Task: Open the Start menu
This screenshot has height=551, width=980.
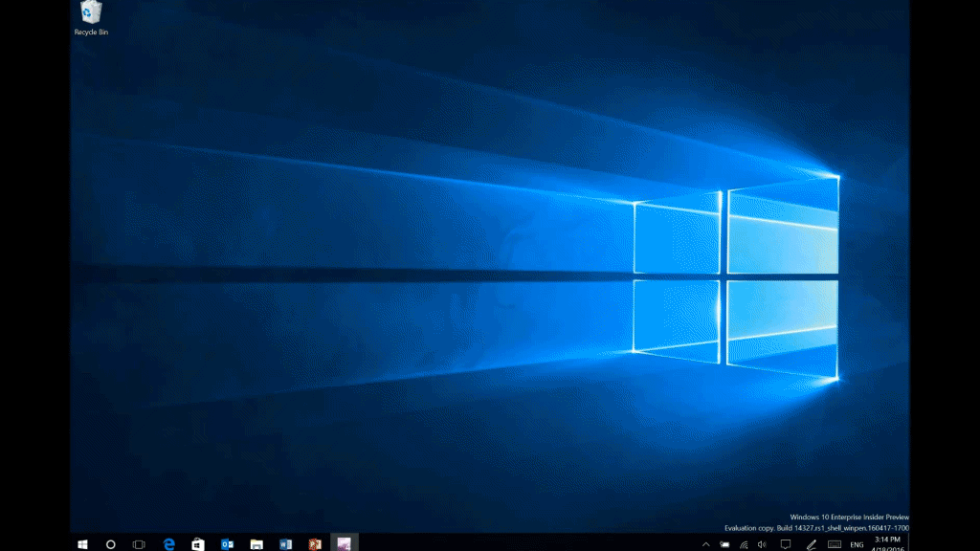Action: [x=80, y=543]
